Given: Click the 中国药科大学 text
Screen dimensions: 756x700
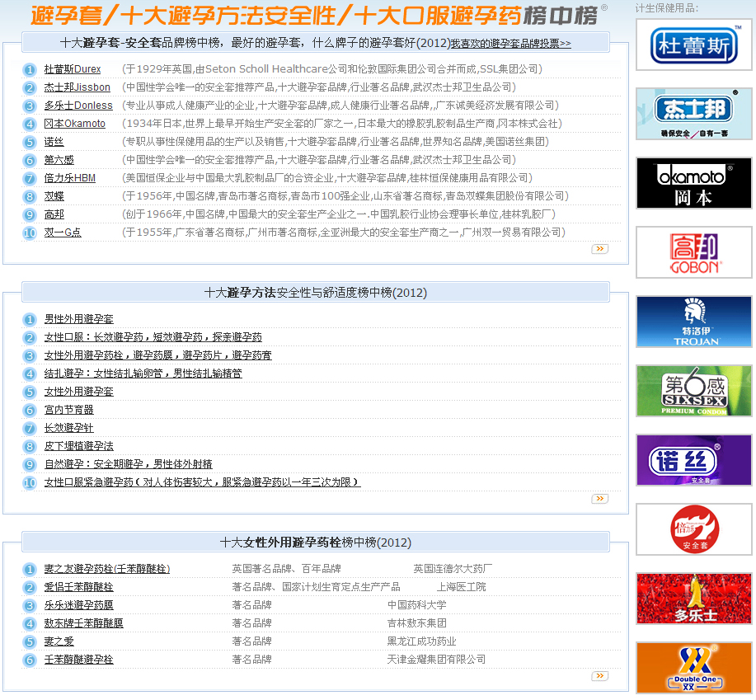Looking at the screenshot, I should pyautogui.click(x=417, y=605).
